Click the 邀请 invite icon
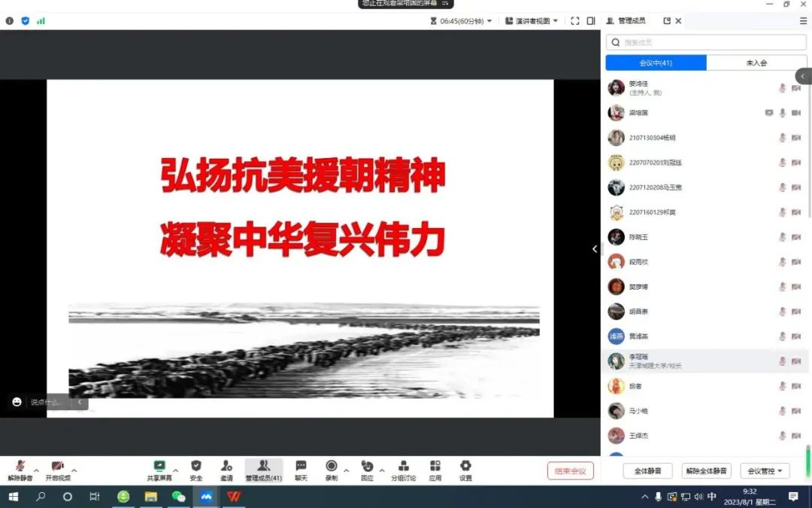Viewport: 812px width, 508px height. pos(226,467)
